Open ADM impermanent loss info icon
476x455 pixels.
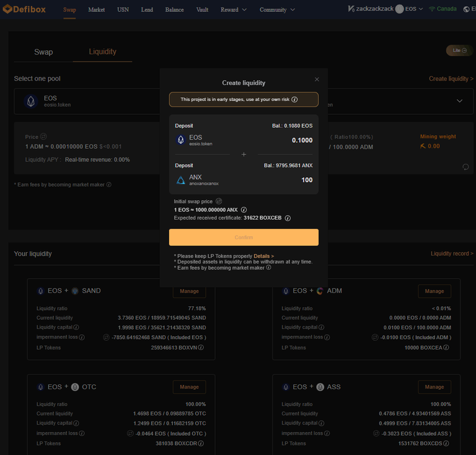point(327,337)
